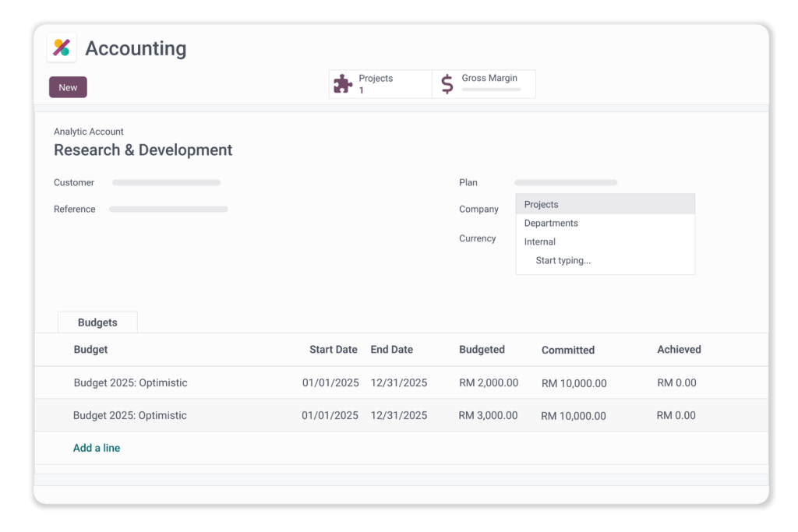Click the Accounting app logo icon
Image resolution: width=798 pixels, height=532 pixels.
[62, 48]
